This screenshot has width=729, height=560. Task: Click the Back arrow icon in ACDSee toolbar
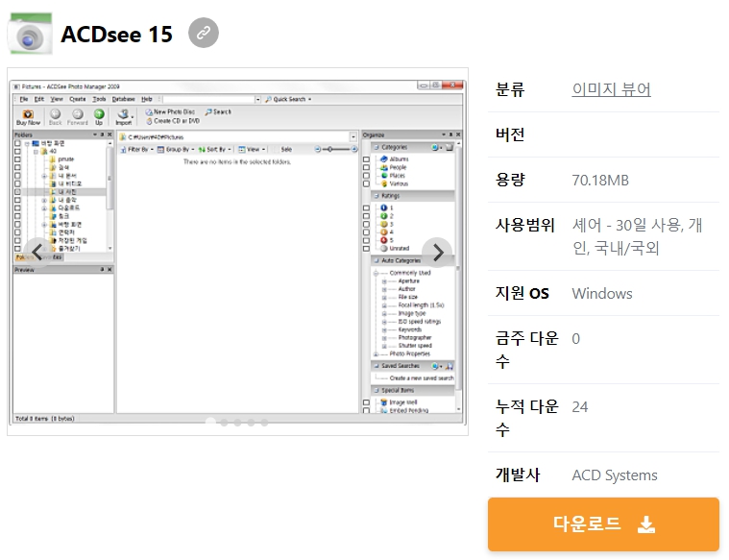[56, 114]
